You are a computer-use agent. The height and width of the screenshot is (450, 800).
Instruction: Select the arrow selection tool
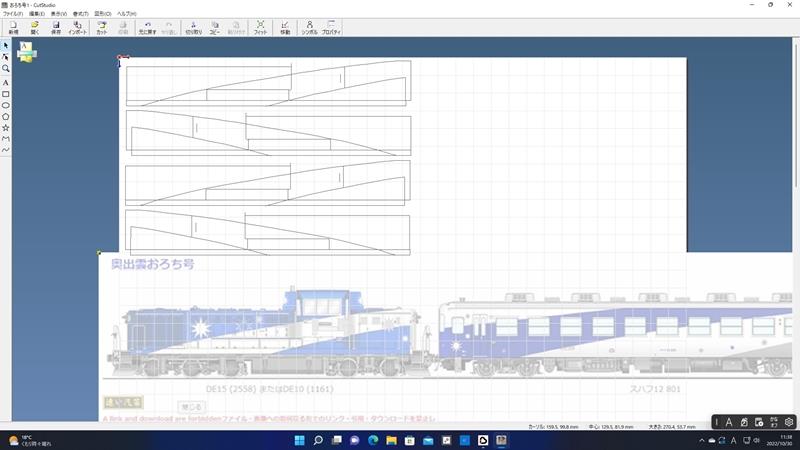(x=6, y=46)
